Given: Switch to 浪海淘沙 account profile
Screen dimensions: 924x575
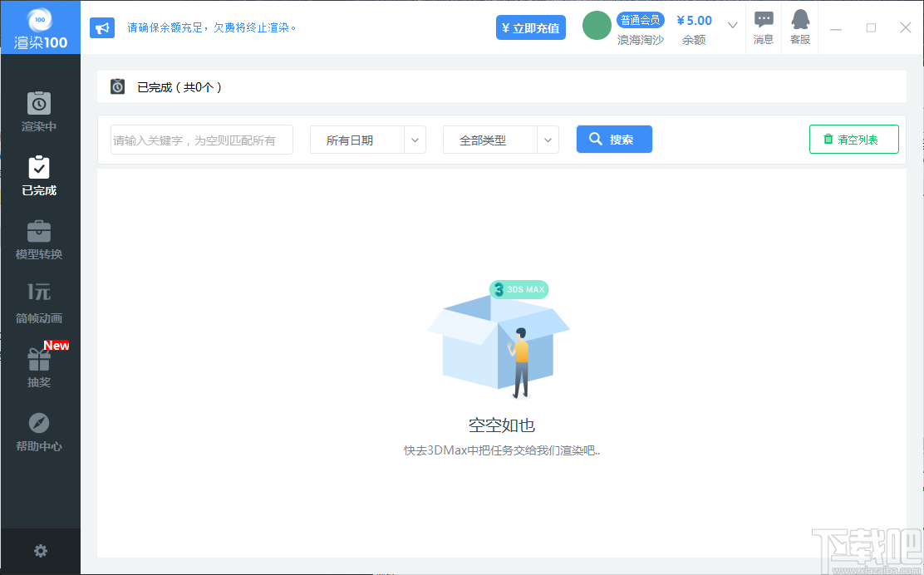Looking at the screenshot, I should (640, 38).
